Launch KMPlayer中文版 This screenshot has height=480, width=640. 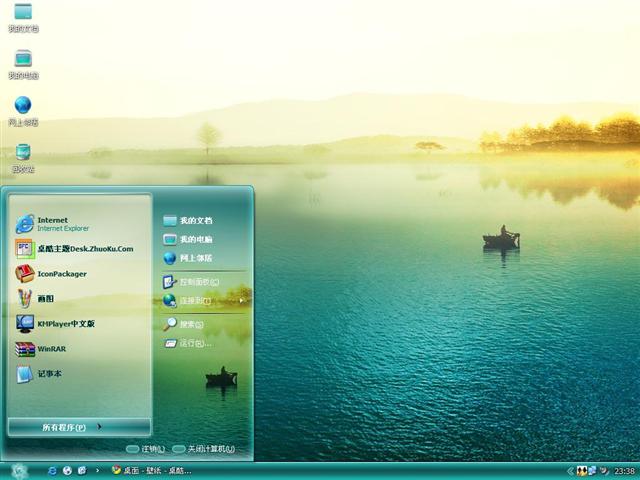pos(66,324)
